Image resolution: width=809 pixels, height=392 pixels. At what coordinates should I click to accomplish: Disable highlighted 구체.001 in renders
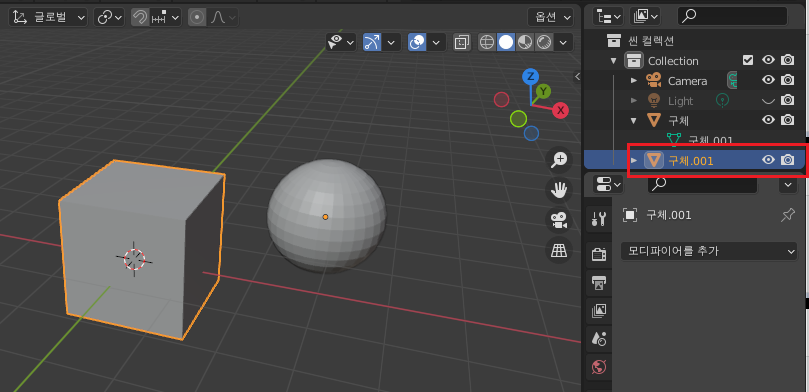pyautogui.click(x=787, y=160)
